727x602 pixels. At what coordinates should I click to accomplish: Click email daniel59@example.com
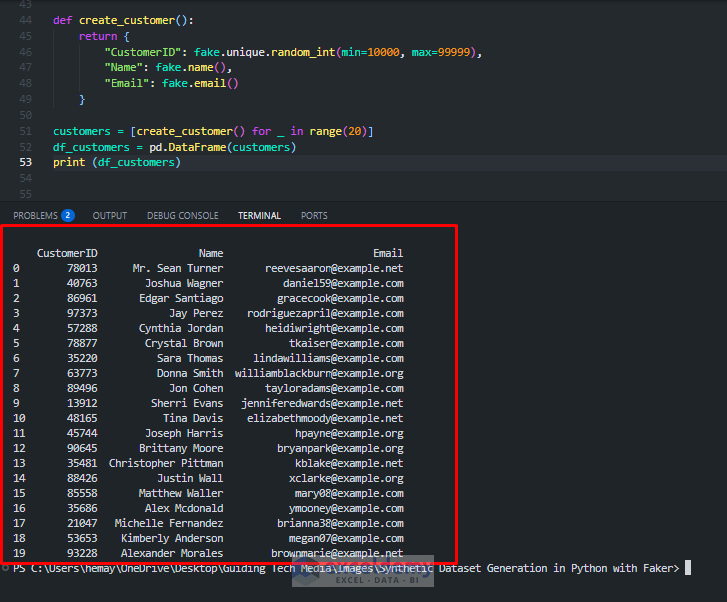point(343,283)
